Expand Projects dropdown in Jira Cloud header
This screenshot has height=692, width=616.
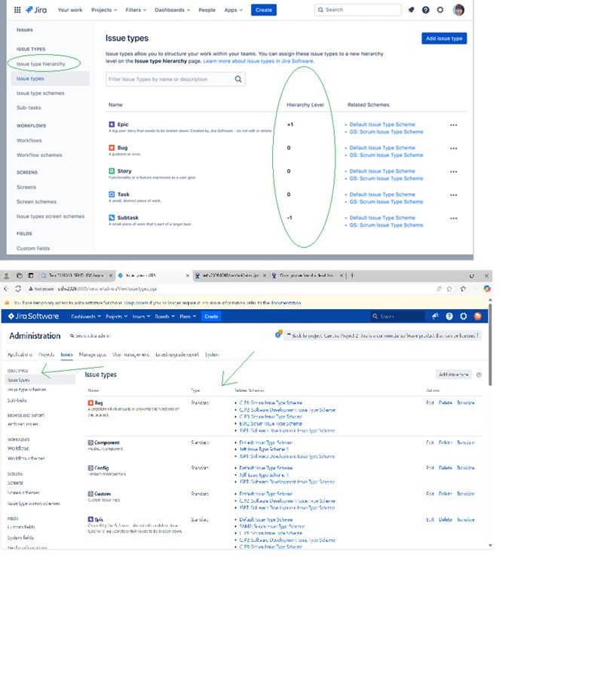[104, 10]
